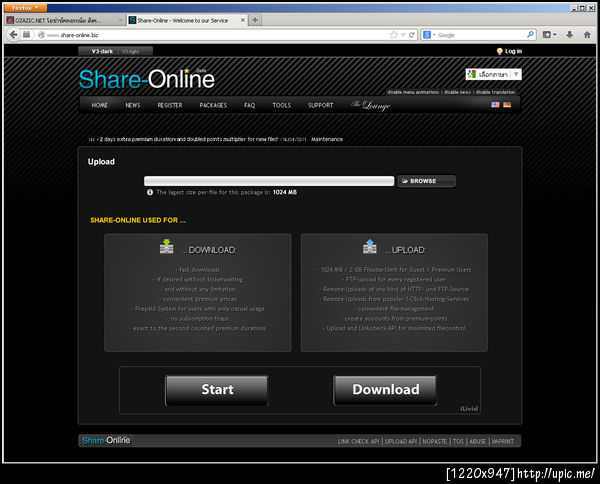Viewport: 600px width, 484px height.
Task: Click news about 2 days extra premium
Action: [x=189, y=139]
